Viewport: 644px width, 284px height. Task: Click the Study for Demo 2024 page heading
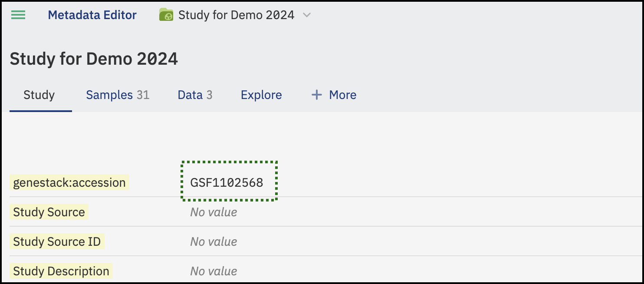pyautogui.click(x=94, y=59)
